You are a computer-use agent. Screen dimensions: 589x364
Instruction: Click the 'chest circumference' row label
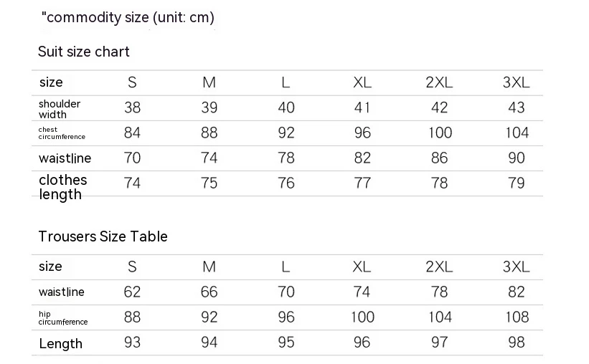(62, 133)
